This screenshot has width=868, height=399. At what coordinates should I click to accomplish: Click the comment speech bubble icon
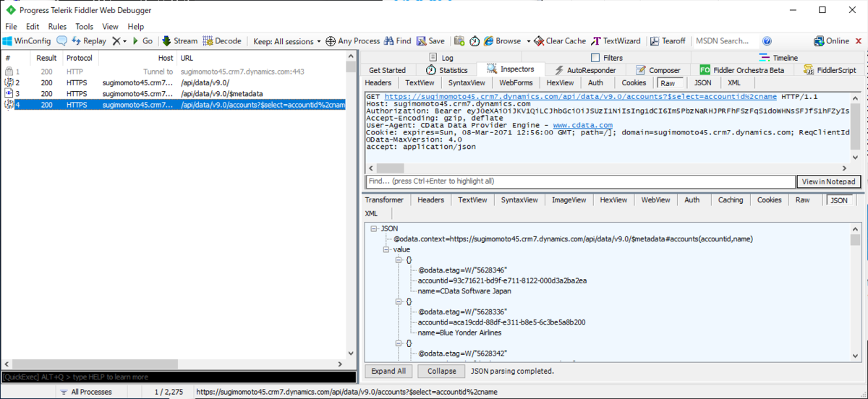pyautogui.click(x=62, y=41)
